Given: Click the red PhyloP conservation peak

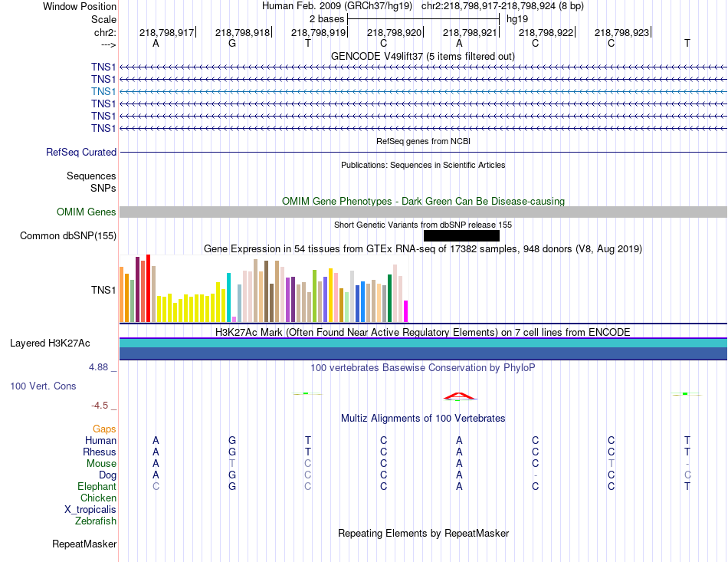Looking at the screenshot, I should (x=459, y=396).
